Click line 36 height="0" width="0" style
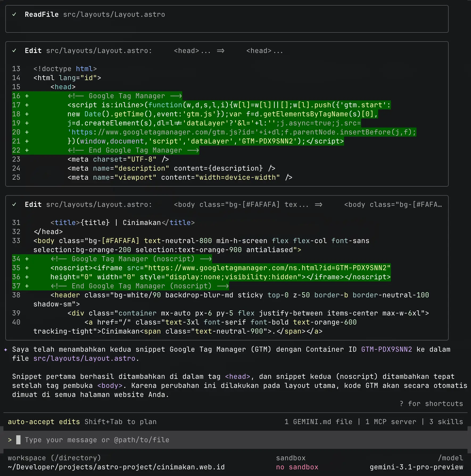Viewport: 471px width, 476px height. point(220,277)
